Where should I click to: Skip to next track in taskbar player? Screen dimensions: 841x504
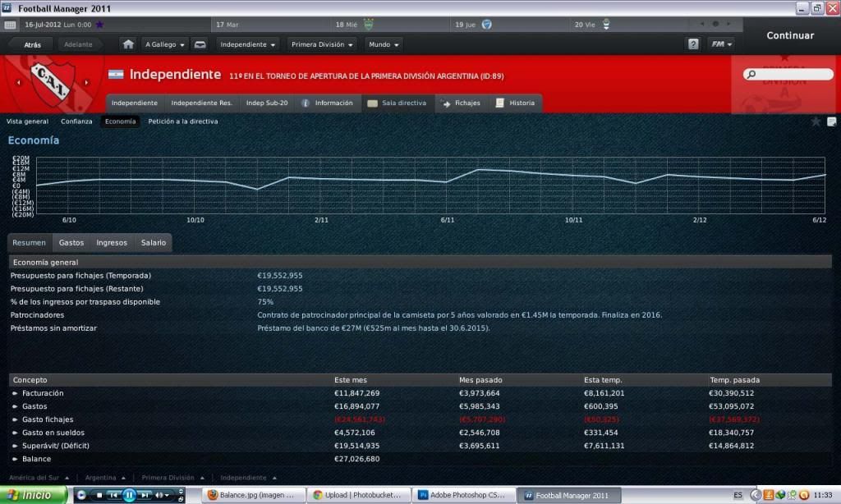[145, 495]
